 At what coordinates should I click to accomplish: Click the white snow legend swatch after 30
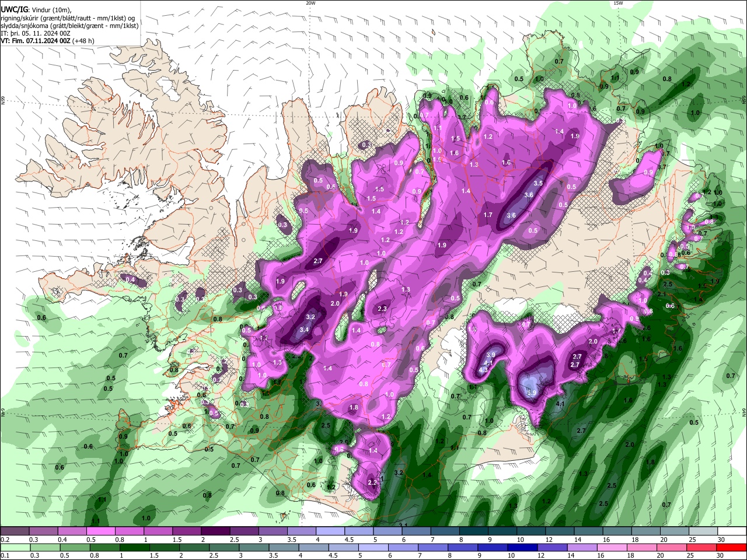pos(731,531)
